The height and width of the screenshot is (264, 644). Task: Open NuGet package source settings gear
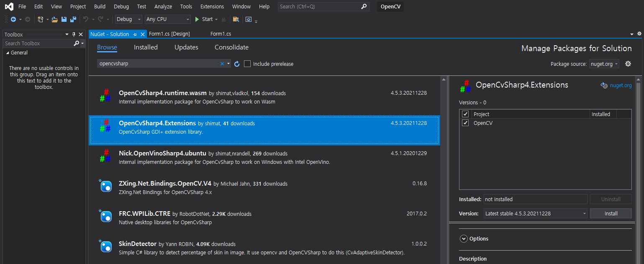pyautogui.click(x=628, y=64)
